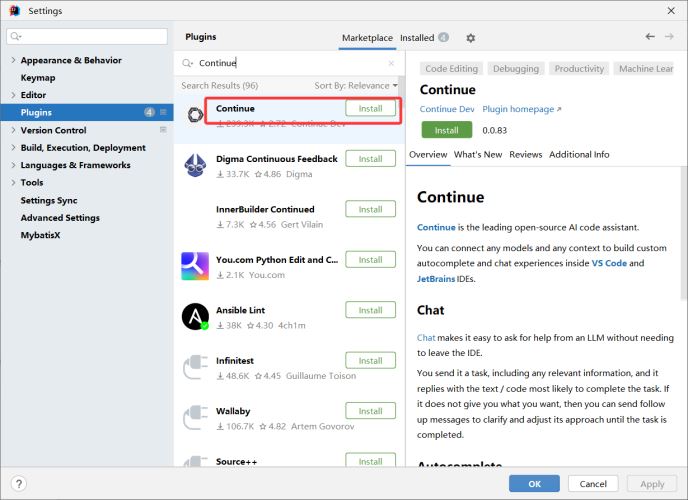Click the Debugging tag
688x500 pixels.
[516, 69]
